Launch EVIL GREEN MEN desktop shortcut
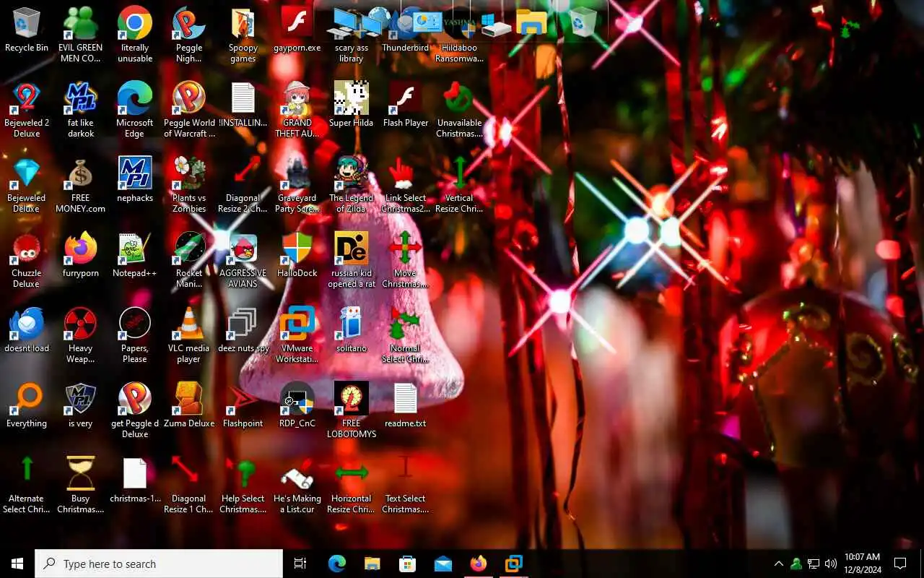 (x=81, y=35)
